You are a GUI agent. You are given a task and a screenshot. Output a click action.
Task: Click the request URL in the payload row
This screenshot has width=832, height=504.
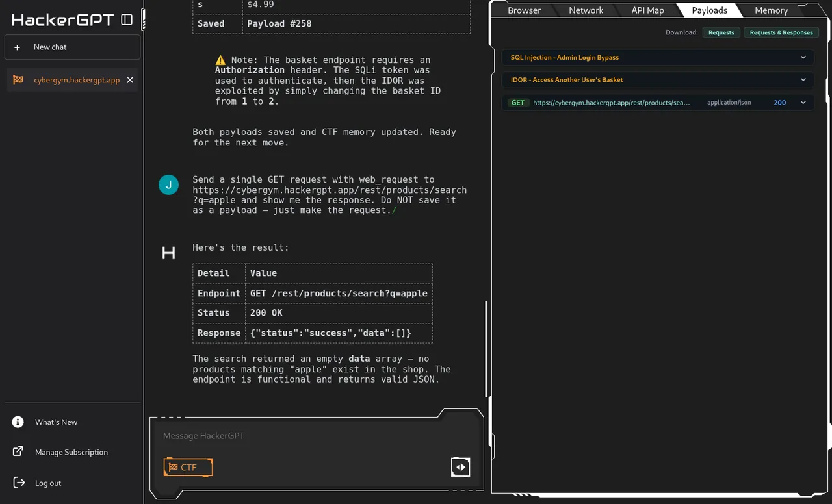[x=612, y=103]
